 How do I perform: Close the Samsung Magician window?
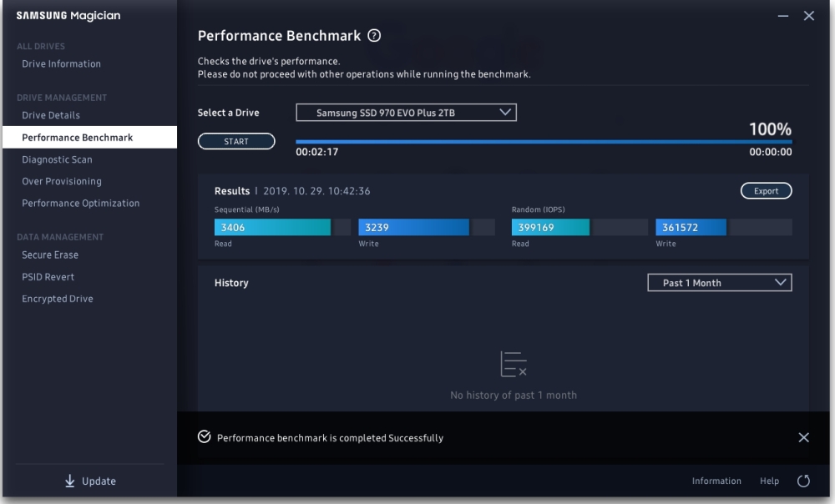809,16
